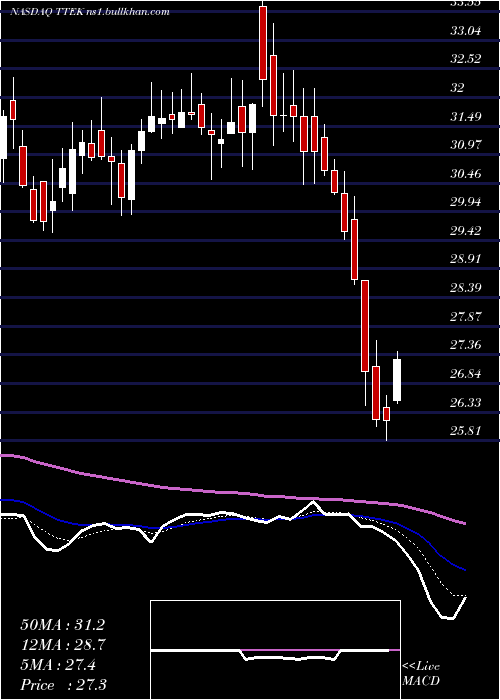The height and width of the screenshot is (700, 500).
Task: Select the 33.04 price axis label
Action: pyautogui.click(x=466, y=31)
